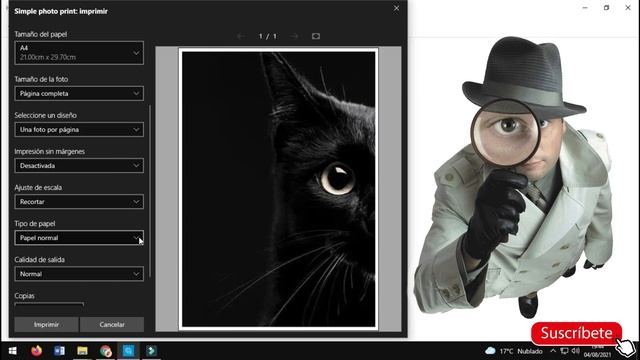Open the volume icon in system tray
640x360 pixels.
(x=576, y=351)
